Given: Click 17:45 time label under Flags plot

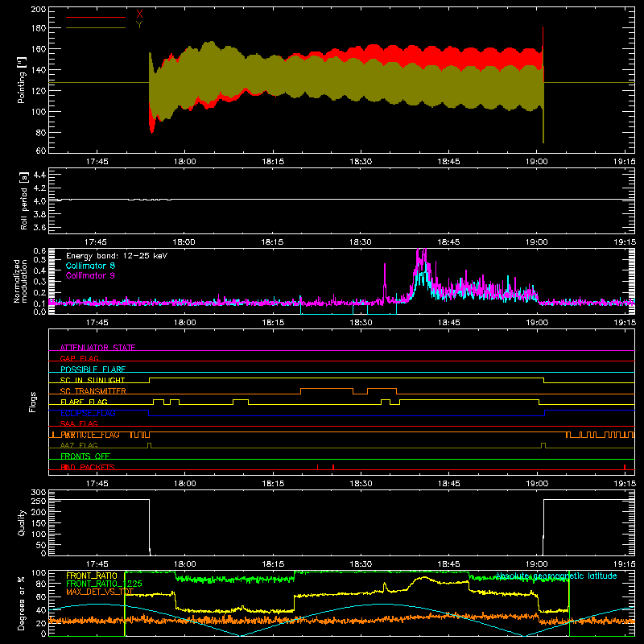Looking at the screenshot, I should (97, 484).
